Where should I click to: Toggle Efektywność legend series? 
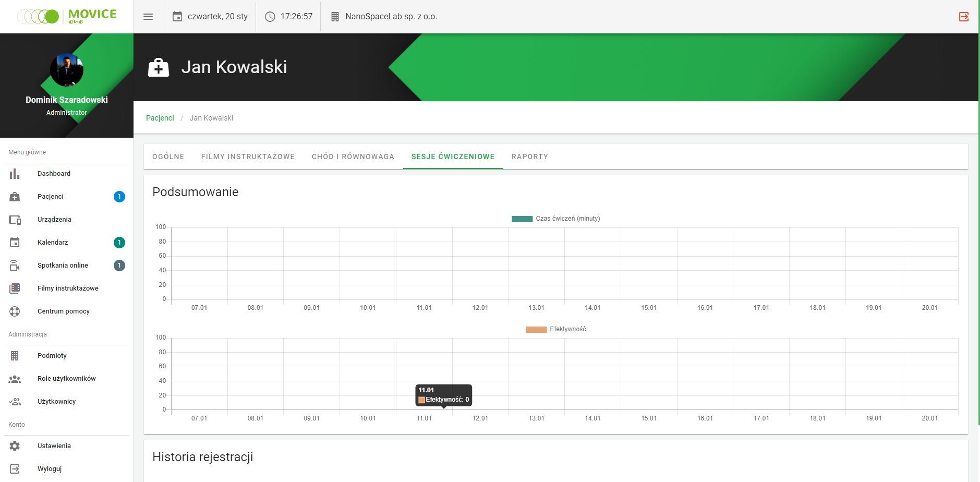coord(536,330)
